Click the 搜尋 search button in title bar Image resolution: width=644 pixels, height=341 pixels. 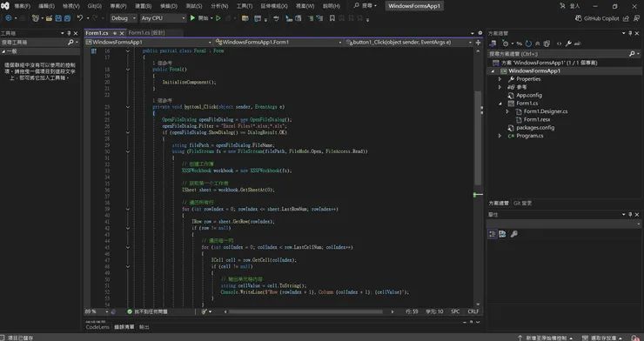point(366,6)
